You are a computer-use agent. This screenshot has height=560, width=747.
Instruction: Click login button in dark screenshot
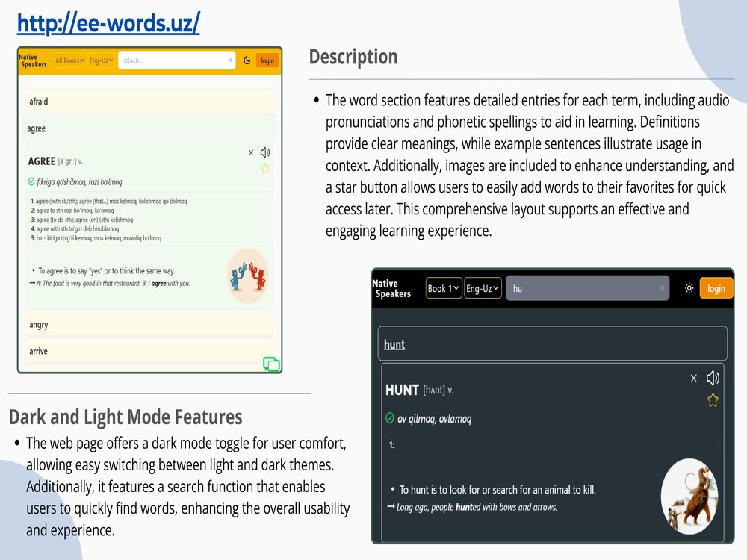[716, 288]
